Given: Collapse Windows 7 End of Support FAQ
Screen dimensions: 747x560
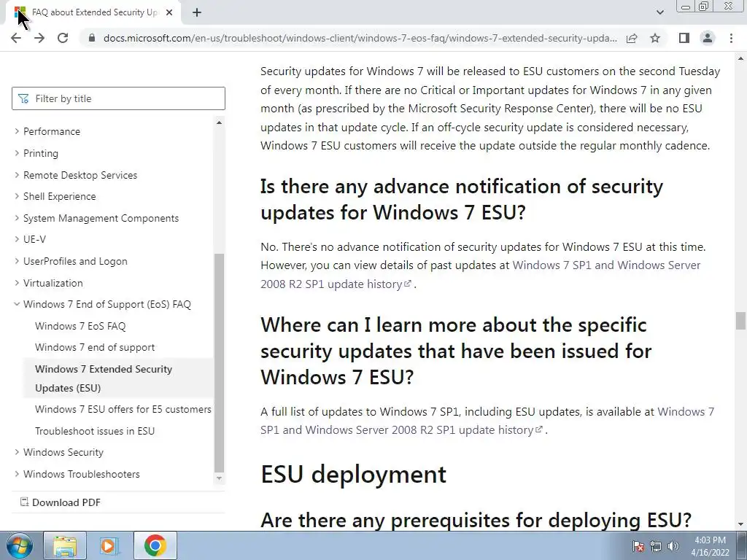Looking at the screenshot, I should point(102,304).
